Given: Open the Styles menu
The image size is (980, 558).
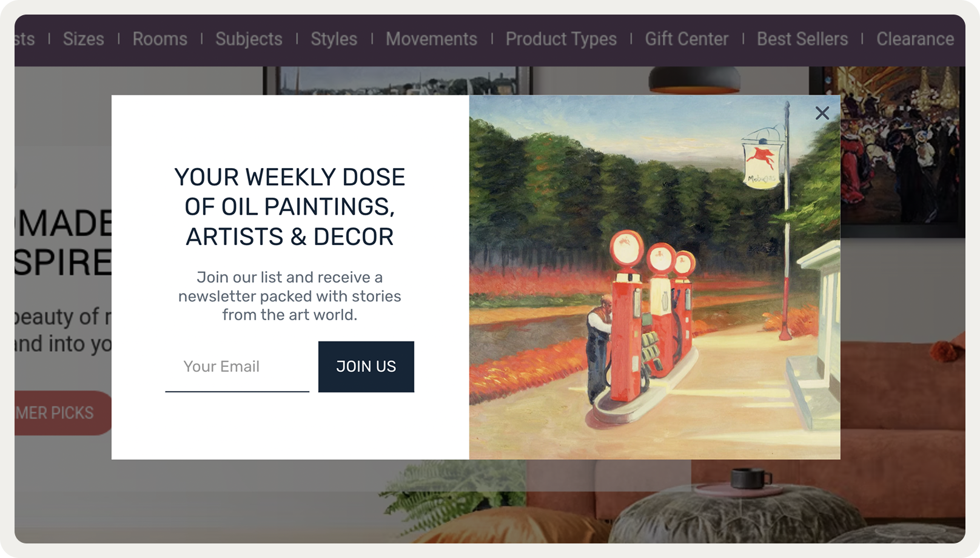Looking at the screenshot, I should click(334, 39).
